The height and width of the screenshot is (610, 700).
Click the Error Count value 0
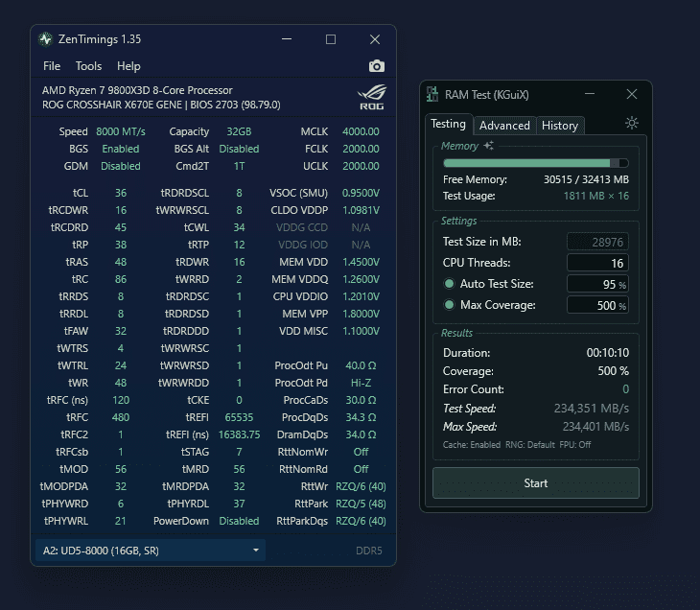625,389
